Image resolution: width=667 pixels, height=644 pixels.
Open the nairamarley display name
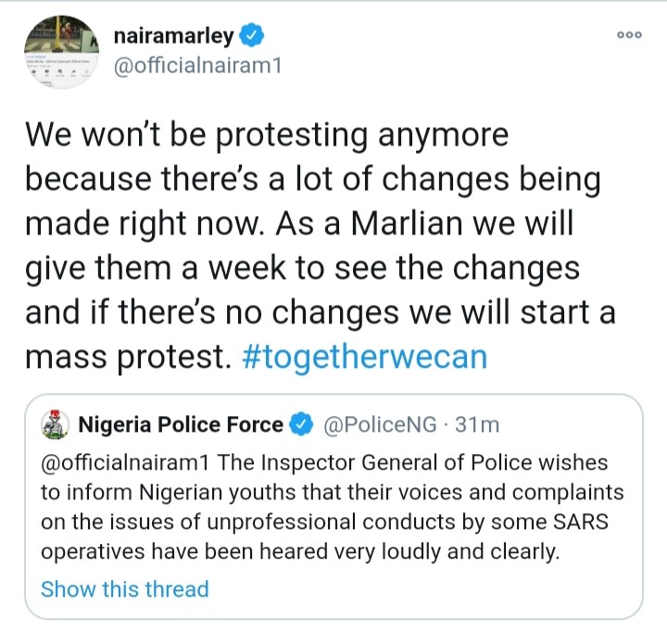click(x=174, y=37)
